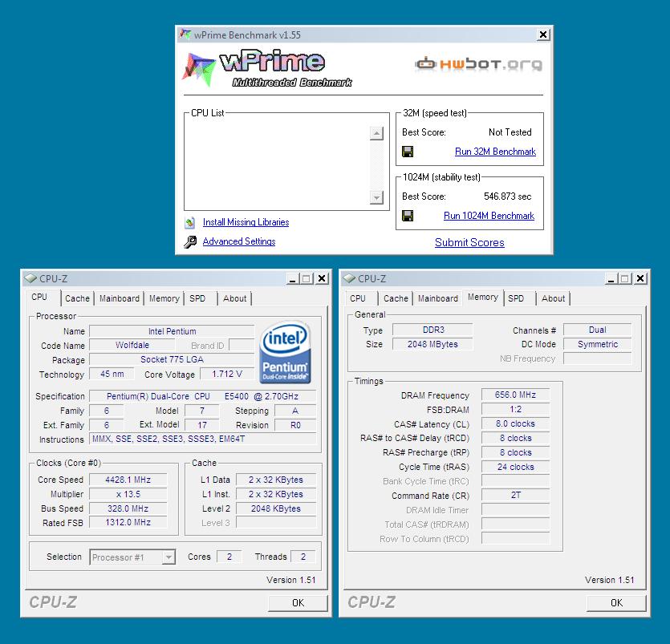Click the Core Speed value 4428.1 MHz

(x=128, y=480)
